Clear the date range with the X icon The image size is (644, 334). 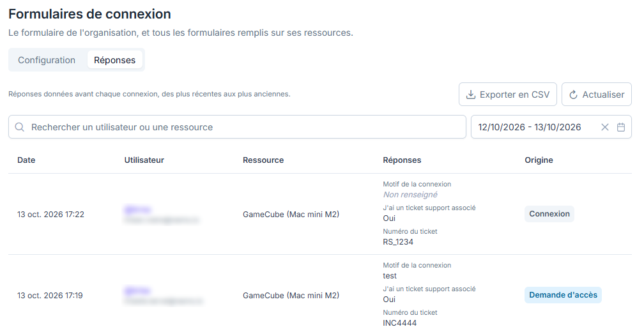(604, 127)
